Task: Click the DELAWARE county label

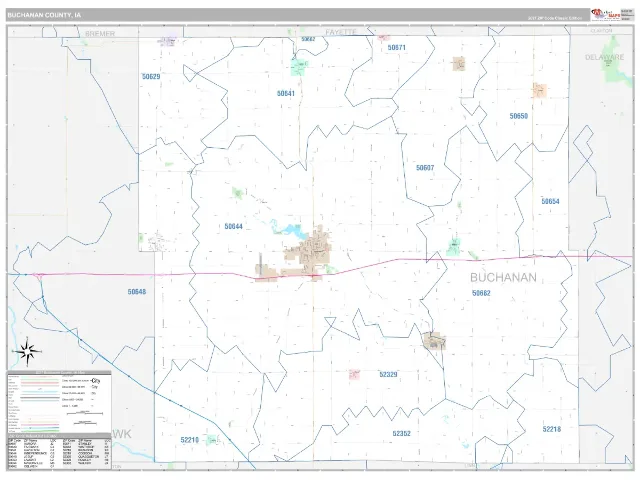Action: (604, 57)
